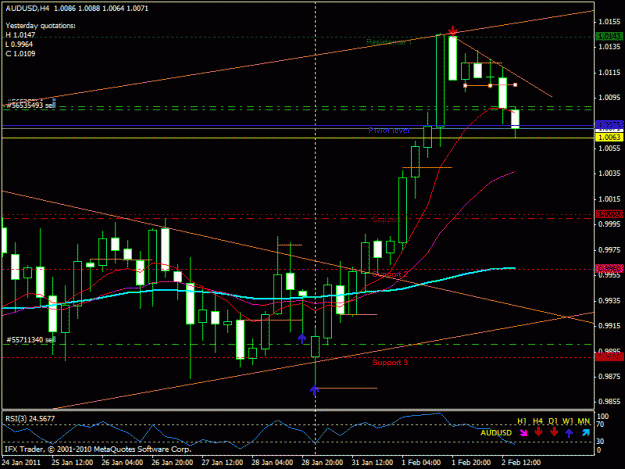
Task: Click the D1 timeframe label
Action: (553, 421)
